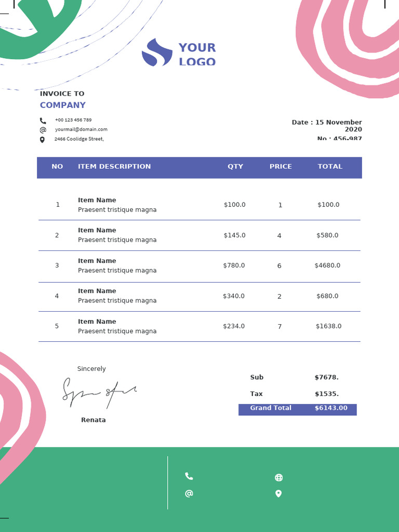The image size is (399, 532).
Task: Click the QTY column header
Action: [235, 167]
